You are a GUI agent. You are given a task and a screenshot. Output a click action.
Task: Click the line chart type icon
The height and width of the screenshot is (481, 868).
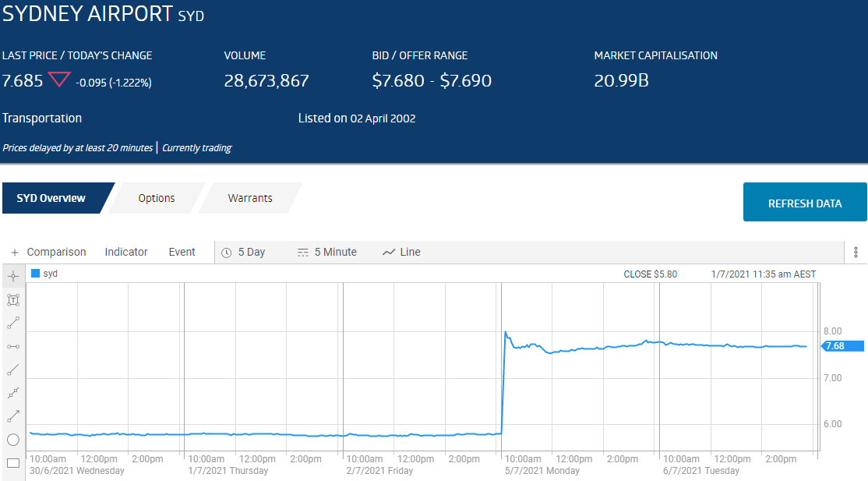pos(389,252)
